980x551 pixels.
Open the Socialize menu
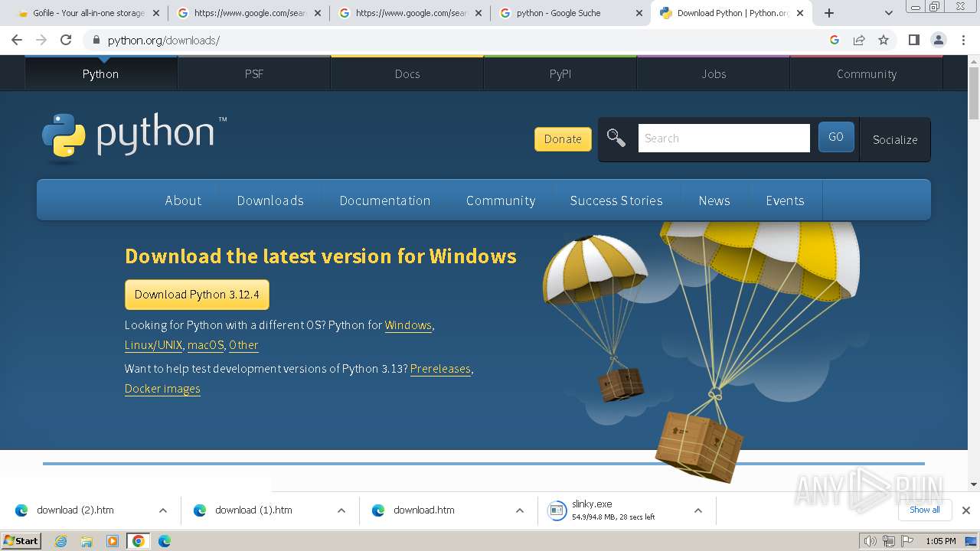[x=895, y=139]
